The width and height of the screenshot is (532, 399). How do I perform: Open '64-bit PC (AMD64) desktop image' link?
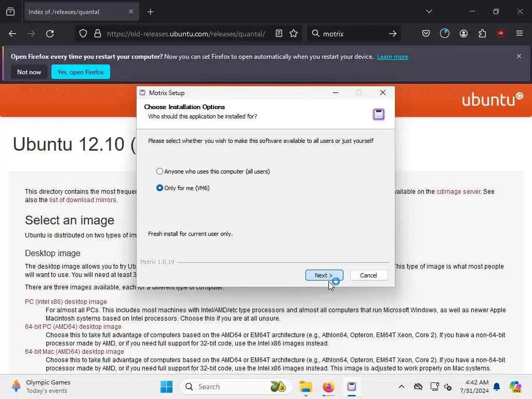pyautogui.click(x=73, y=326)
